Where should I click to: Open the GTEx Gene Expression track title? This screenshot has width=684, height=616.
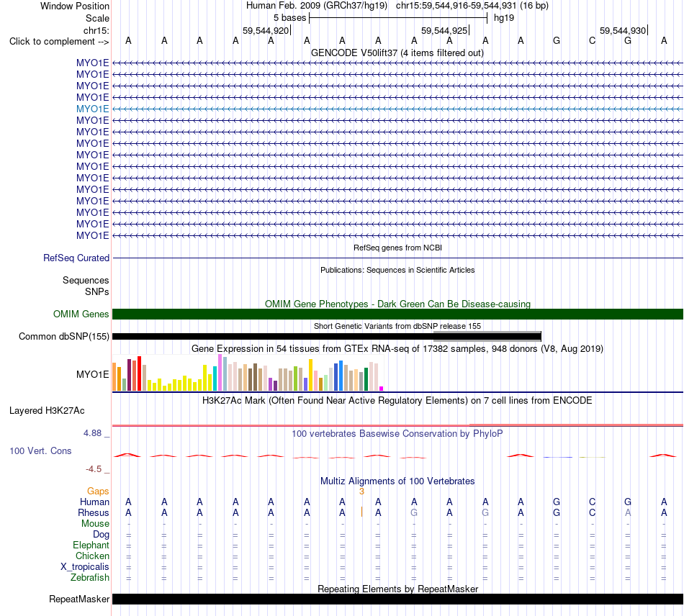click(x=397, y=349)
